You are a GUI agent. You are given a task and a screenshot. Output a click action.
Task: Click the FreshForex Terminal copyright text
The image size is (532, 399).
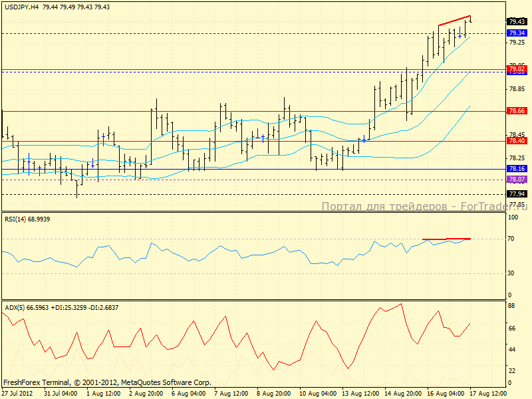coord(107,382)
